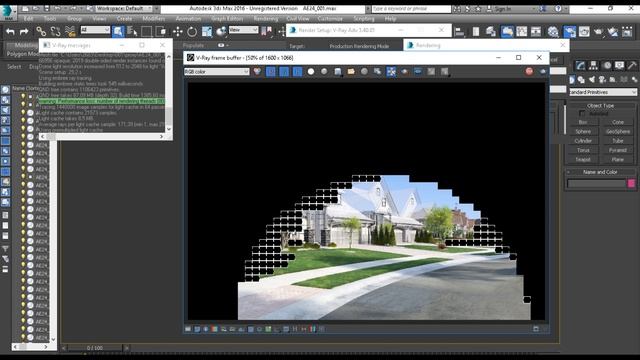Click monochromatic grey circle icon in frame buffer

(324, 72)
